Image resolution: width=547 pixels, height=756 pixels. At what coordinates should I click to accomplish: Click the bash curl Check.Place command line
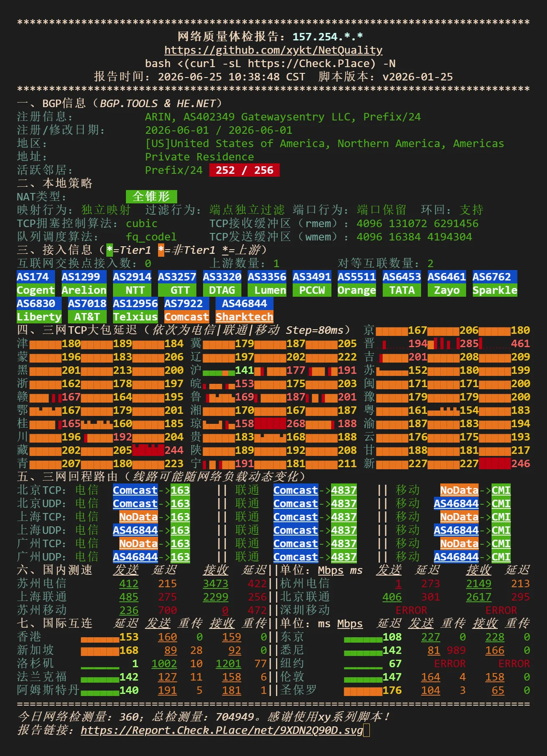[270, 63]
